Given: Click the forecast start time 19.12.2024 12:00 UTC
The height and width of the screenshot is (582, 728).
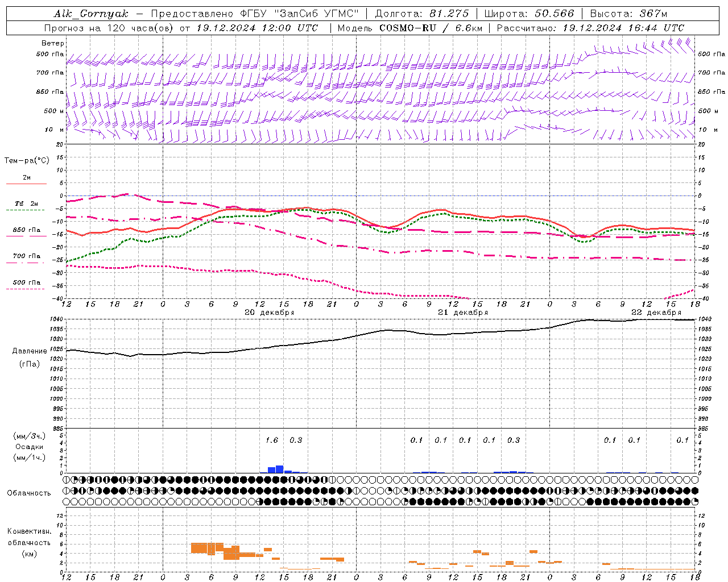Looking at the screenshot, I should (x=257, y=28).
